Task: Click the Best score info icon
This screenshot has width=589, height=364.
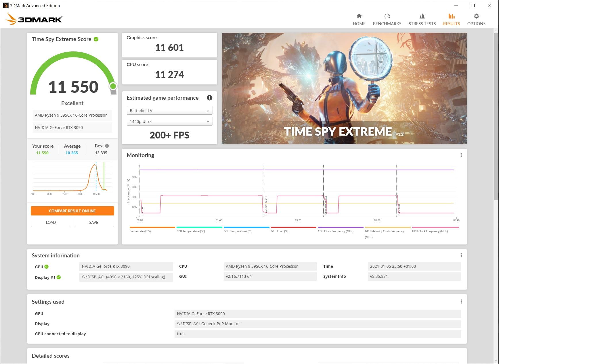Action: point(107,146)
